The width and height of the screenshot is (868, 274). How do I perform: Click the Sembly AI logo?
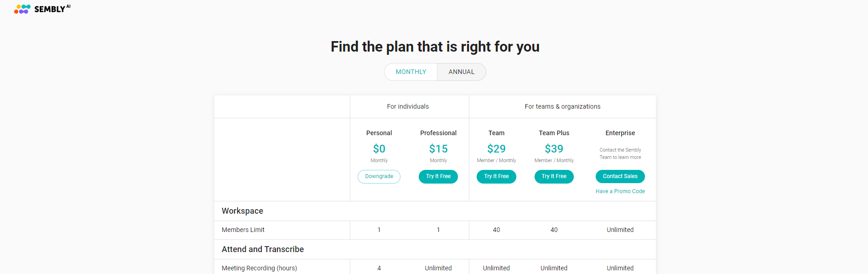click(42, 9)
